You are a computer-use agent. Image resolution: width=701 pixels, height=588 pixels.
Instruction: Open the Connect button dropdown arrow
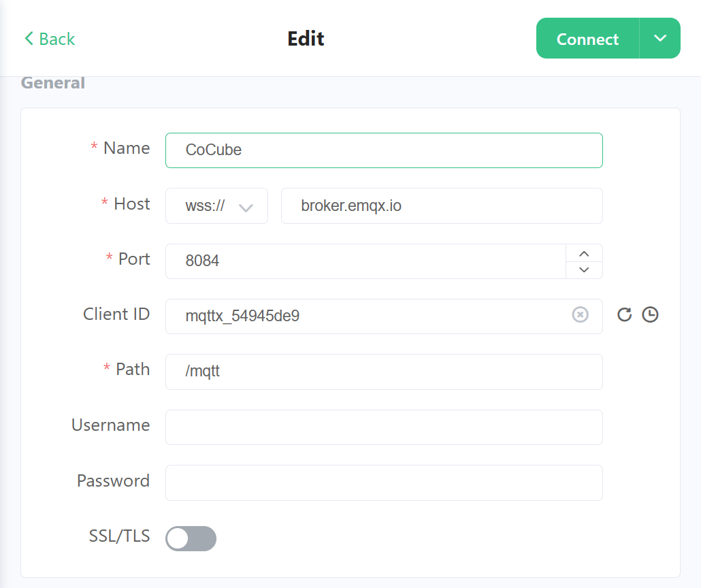coord(660,39)
